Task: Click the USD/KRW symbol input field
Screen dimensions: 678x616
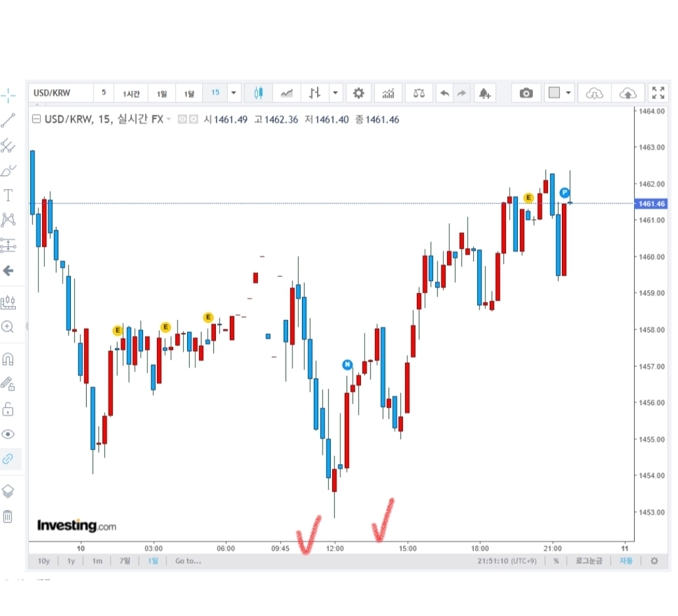Action: tap(60, 93)
